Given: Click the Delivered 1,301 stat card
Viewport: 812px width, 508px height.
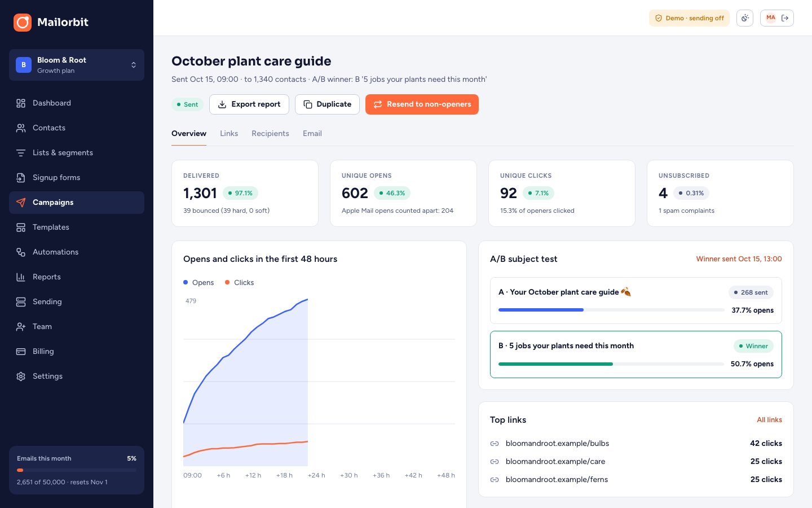Looking at the screenshot, I should click(x=245, y=194).
